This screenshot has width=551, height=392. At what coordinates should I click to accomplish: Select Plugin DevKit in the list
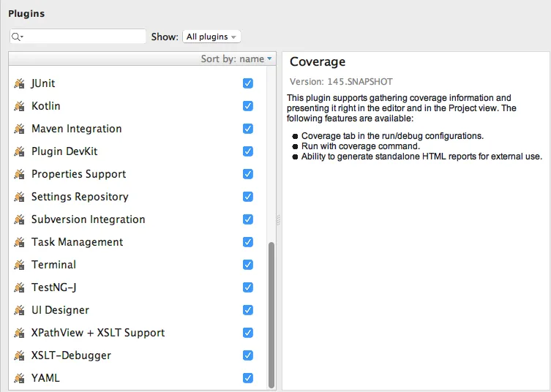pyautogui.click(x=138, y=151)
